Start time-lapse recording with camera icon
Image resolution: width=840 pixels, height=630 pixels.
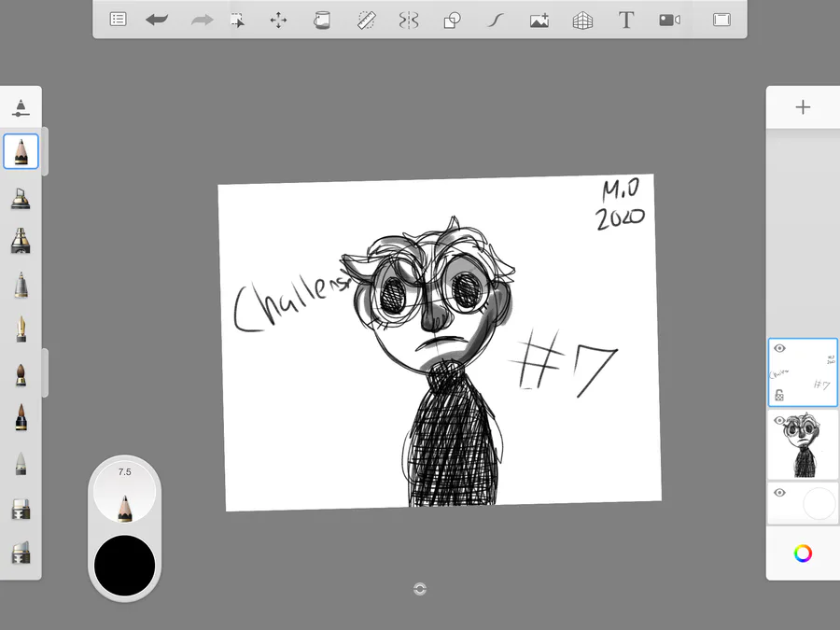(669, 20)
